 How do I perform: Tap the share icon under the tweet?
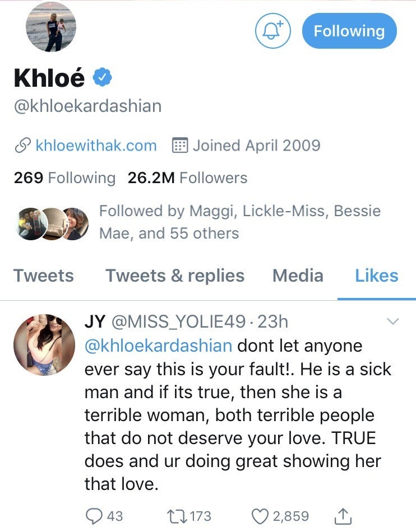(x=344, y=516)
